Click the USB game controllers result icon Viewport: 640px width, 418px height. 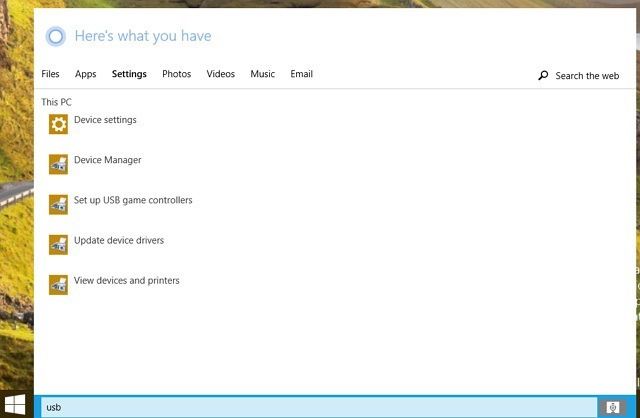point(58,204)
